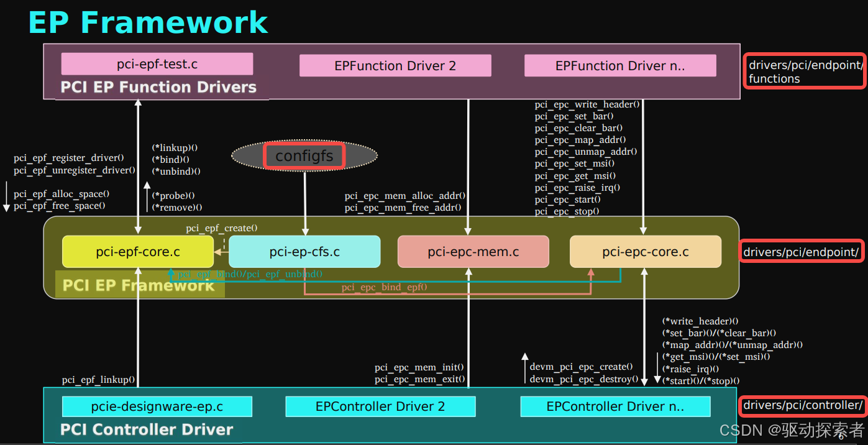Image resolution: width=868 pixels, height=445 pixels.
Task: Click the drivers/pci/endpoint/functions path text
Action: (x=805, y=71)
